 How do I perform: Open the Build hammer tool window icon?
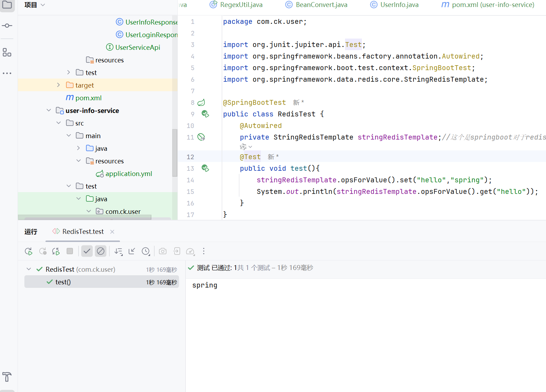tap(7, 377)
